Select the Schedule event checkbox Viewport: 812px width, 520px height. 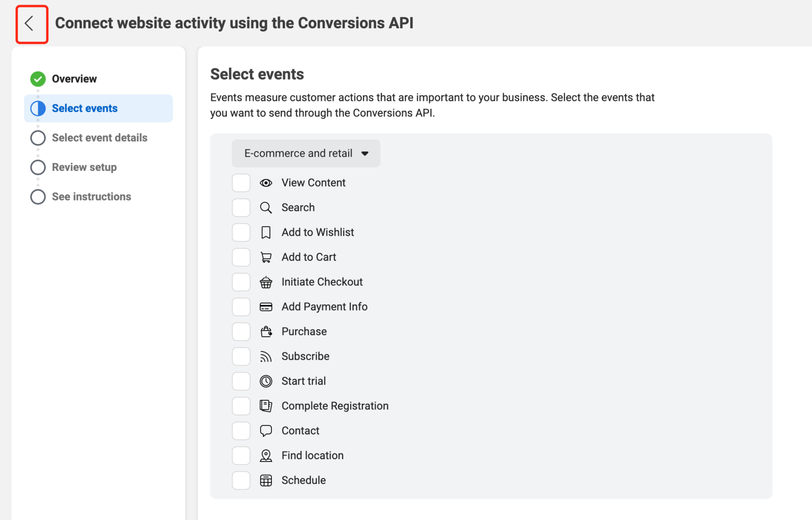click(x=241, y=480)
